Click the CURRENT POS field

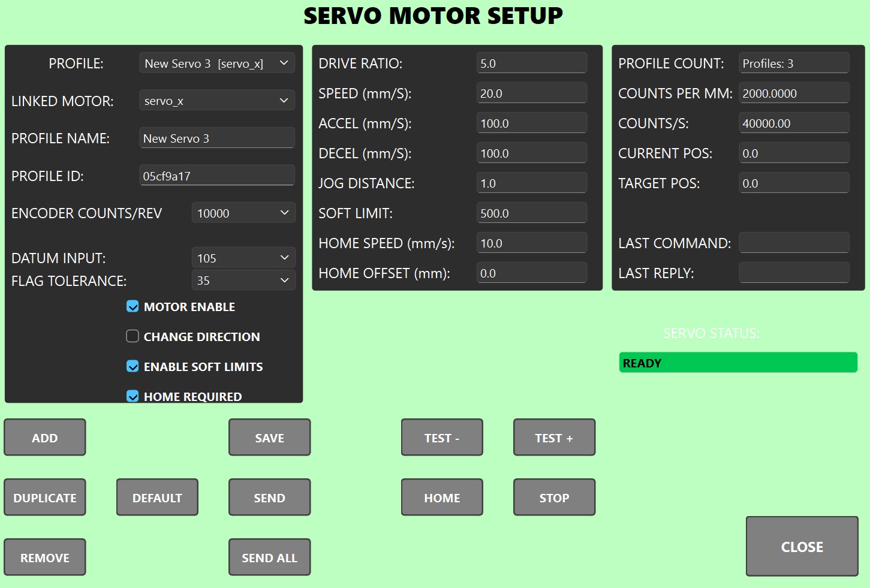pos(794,153)
